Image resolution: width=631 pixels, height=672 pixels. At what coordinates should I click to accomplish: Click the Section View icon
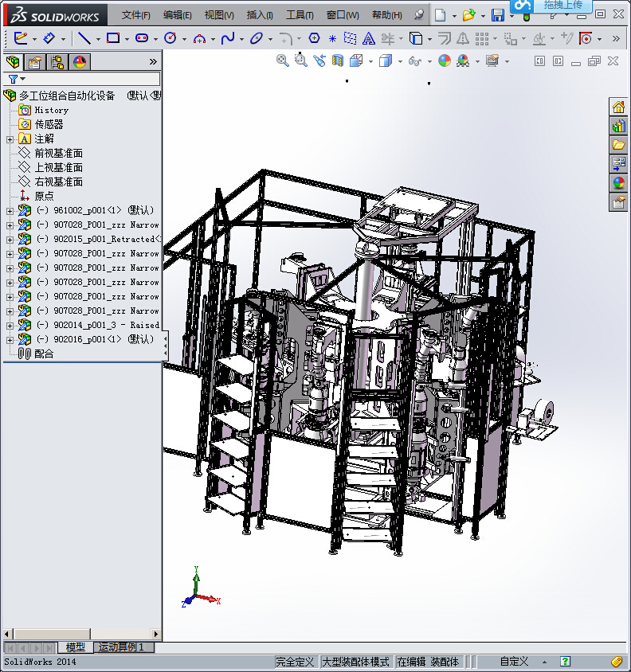tap(338, 61)
